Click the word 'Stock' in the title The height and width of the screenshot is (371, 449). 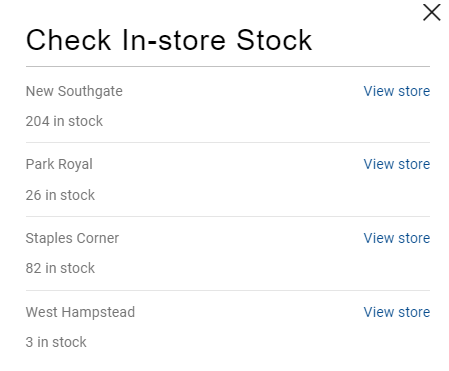pos(274,40)
